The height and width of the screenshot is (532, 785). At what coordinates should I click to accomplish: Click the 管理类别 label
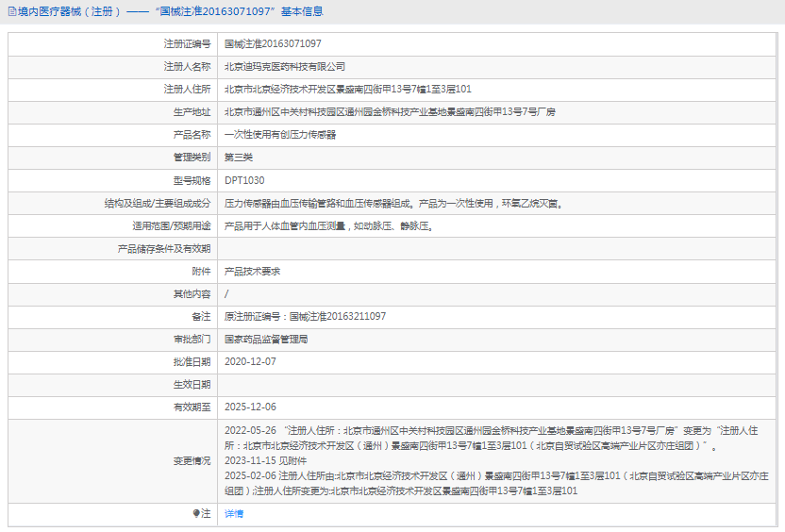click(x=192, y=158)
